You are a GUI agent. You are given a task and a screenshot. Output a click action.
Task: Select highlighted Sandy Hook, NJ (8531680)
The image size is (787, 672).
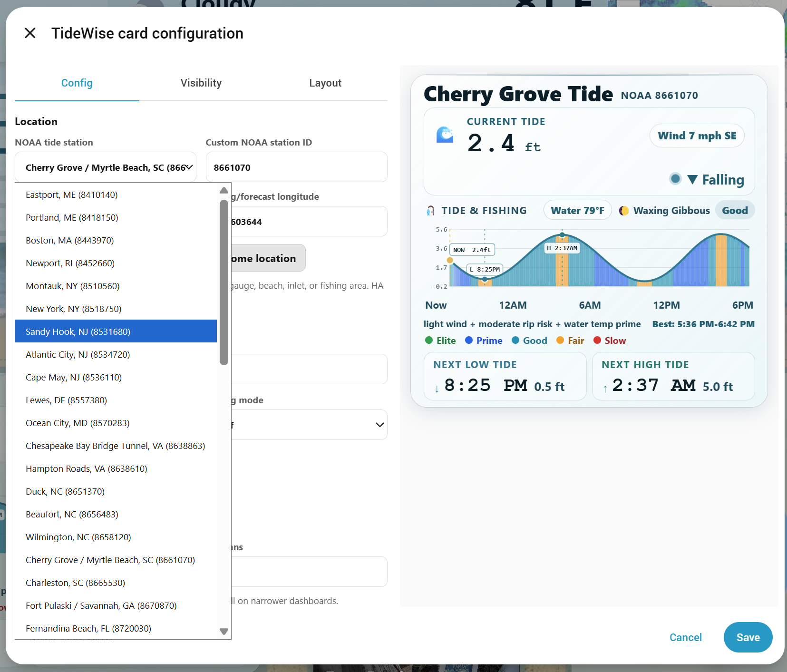pyautogui.click(x=116, y=331)
